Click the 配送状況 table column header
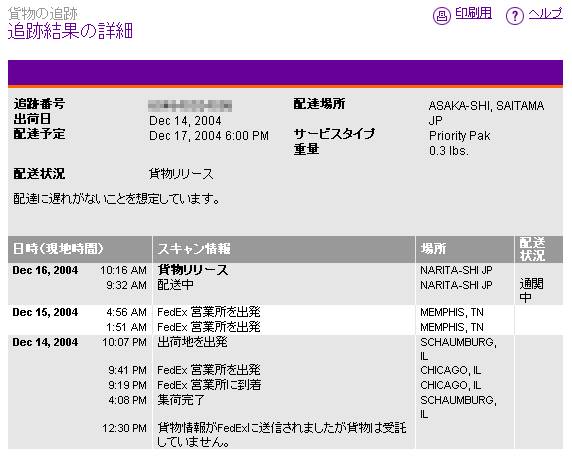The image size is (572, 458). (538, 249)
